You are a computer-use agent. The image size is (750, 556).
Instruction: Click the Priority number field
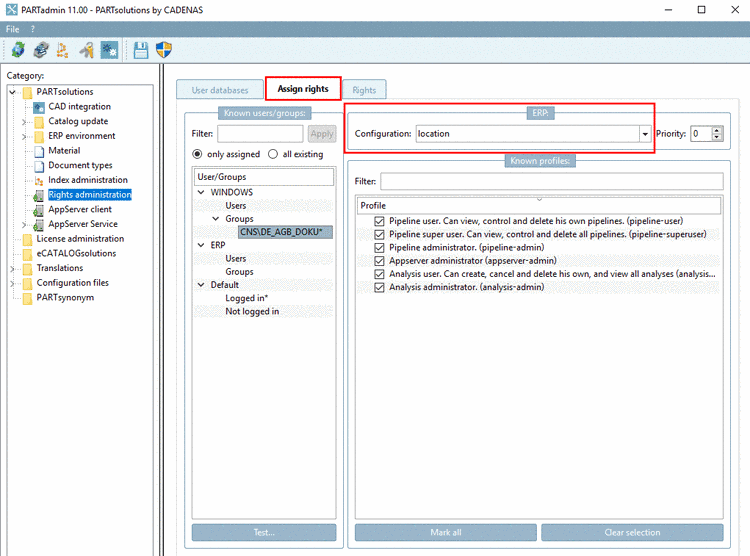click(x=701, y=134)
